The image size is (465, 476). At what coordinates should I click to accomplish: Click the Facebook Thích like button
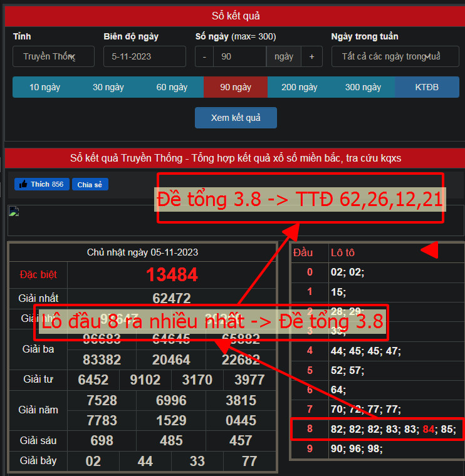[41, 184]
